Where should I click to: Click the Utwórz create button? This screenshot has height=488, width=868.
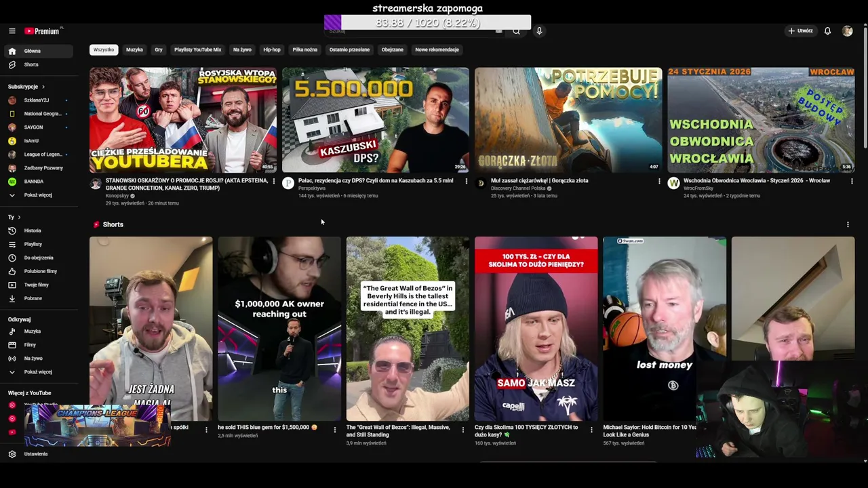(800, 31)
